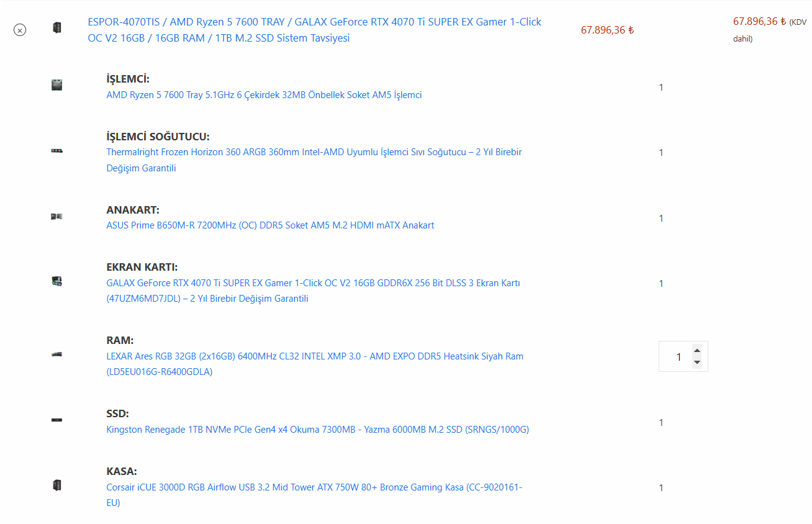Increase the RAM quantity with the up arrow
The image size is (812, 524).
[x=697, y=350]
